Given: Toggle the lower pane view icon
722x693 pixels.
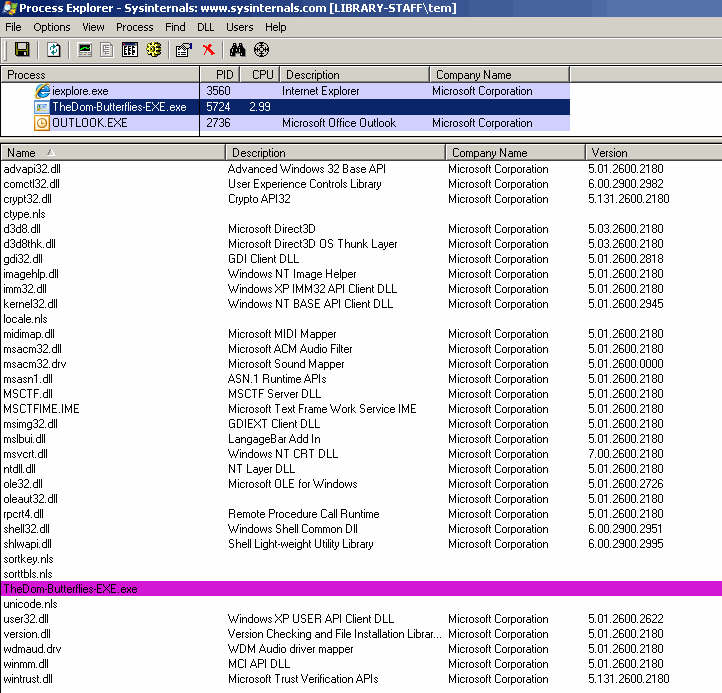Looking at the screenshot, I should (x=130, y=50).
